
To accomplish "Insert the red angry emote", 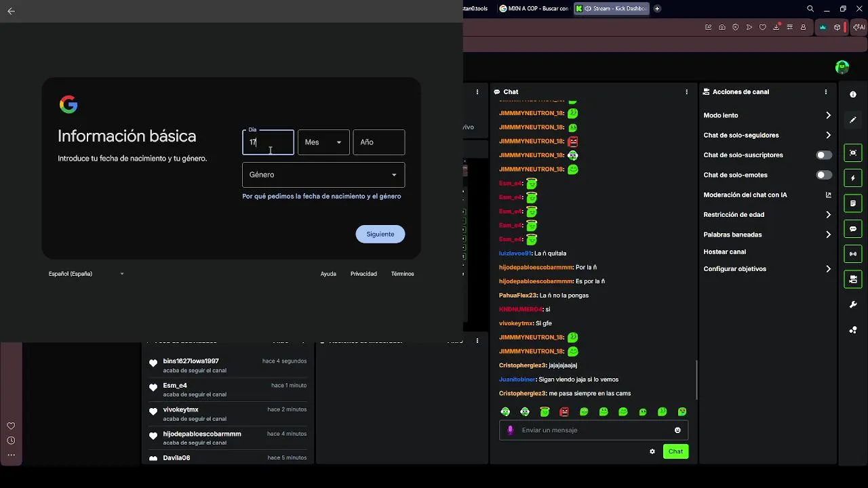I will click(564, 411).
